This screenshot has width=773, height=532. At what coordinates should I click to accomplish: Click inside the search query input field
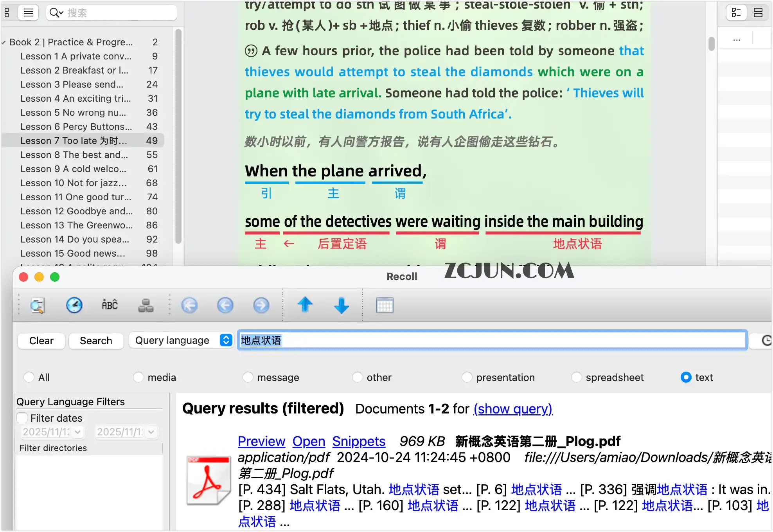pos(430,340)
